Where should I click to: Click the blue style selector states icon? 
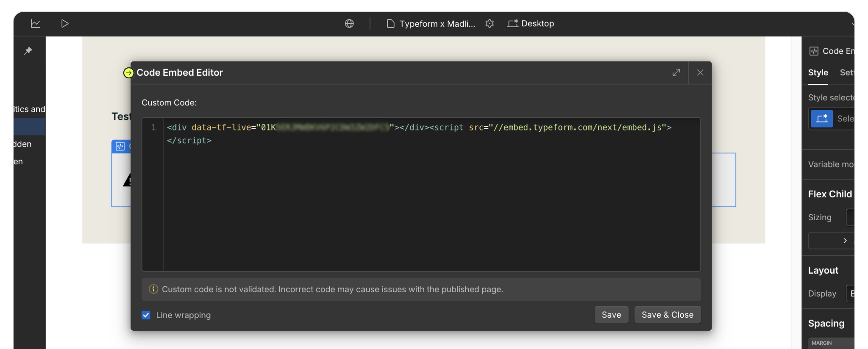coord(822,119)
